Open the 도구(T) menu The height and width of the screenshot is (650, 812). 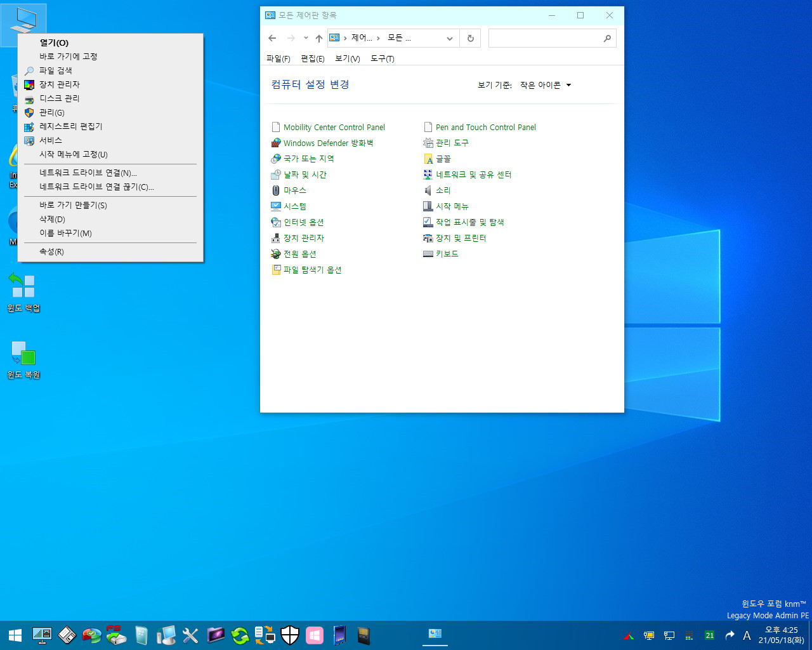click(x=383, y=58)
